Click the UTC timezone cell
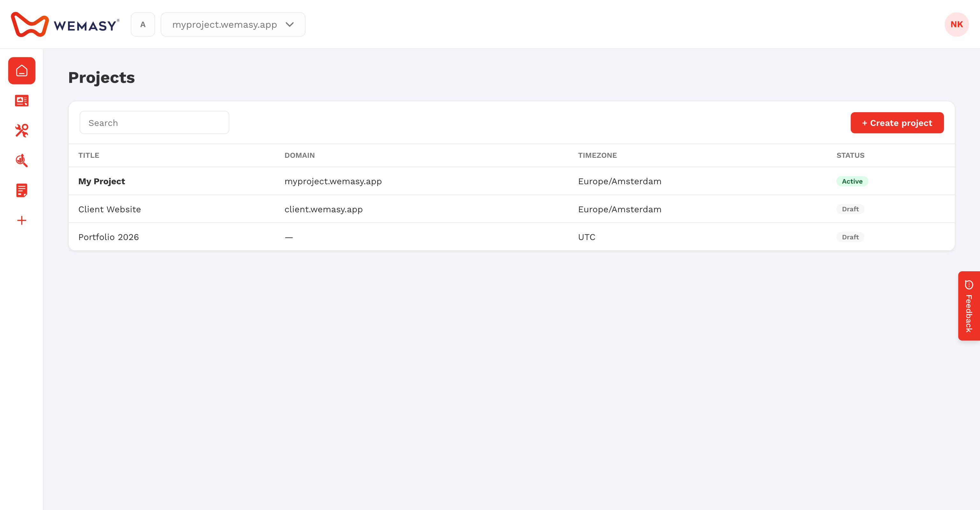Image resolution: width=980 pixels, height=510 pixels. [587, 237]
